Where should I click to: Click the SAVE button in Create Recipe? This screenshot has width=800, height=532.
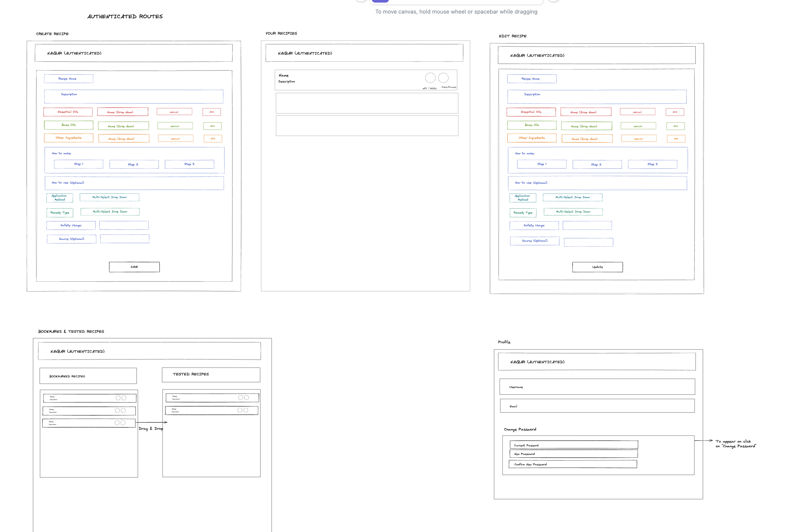coord(134,267)
